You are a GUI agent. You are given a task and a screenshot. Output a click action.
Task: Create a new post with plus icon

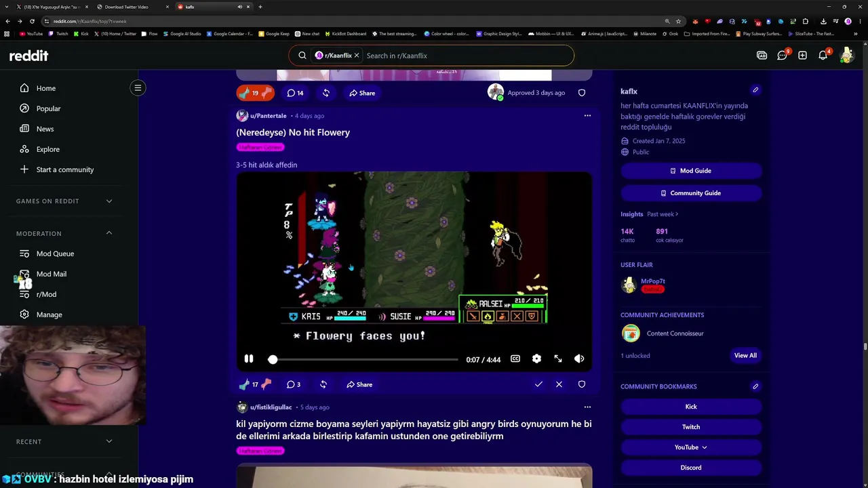(x=802, y=56)
